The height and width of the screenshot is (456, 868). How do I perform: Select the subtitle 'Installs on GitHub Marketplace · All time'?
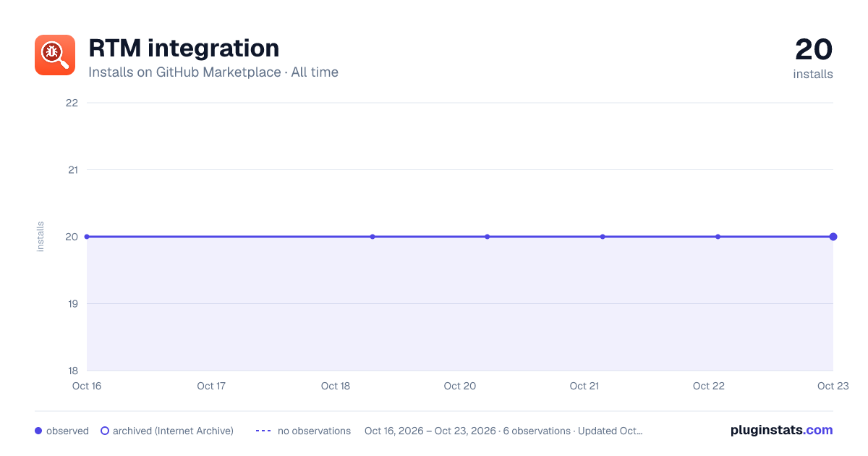(x=213, y=72)
